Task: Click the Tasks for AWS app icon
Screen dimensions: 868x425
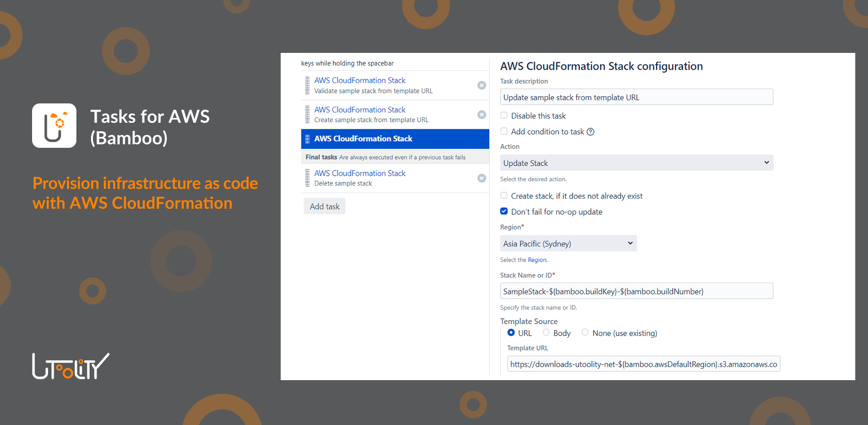Action: point(54,125)
